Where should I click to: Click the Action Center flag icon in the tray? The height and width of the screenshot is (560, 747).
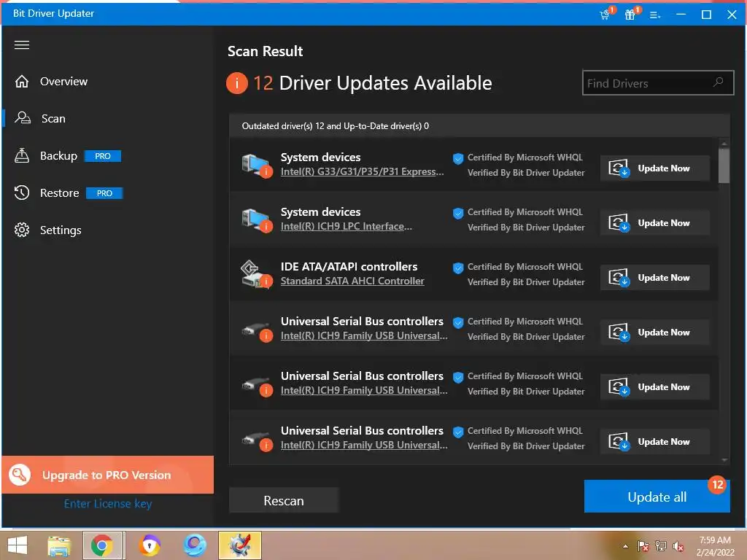coord(643,546)
